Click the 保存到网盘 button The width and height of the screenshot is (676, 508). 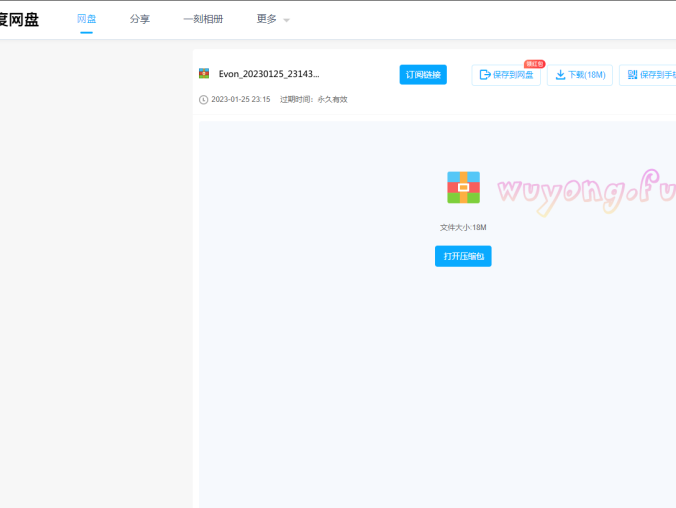pyautogui.click(x=506, y=75)
